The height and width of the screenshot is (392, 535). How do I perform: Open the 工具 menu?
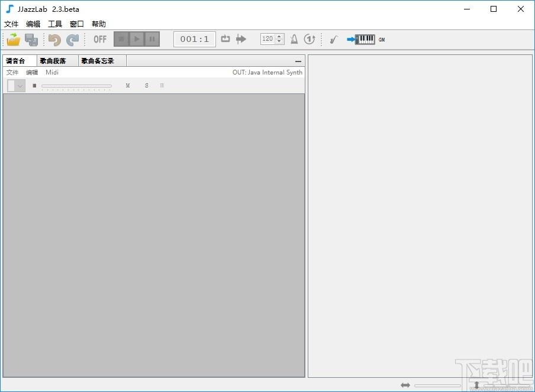55,24
